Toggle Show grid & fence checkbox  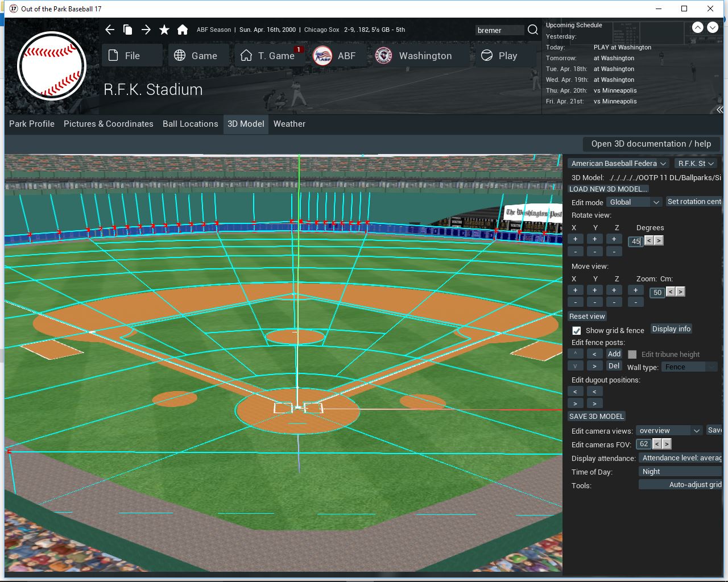click(577, 331)
